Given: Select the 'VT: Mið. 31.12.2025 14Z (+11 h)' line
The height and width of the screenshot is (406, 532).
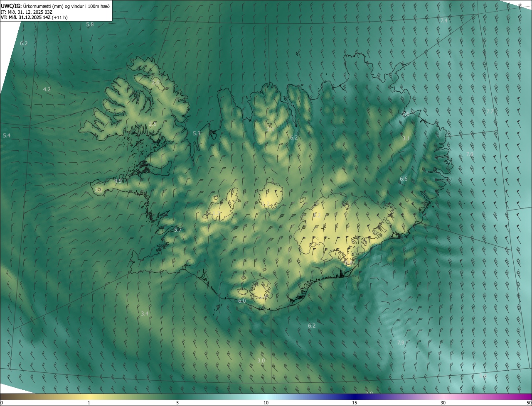Looking at the screenshot, I should click(34, 17).
